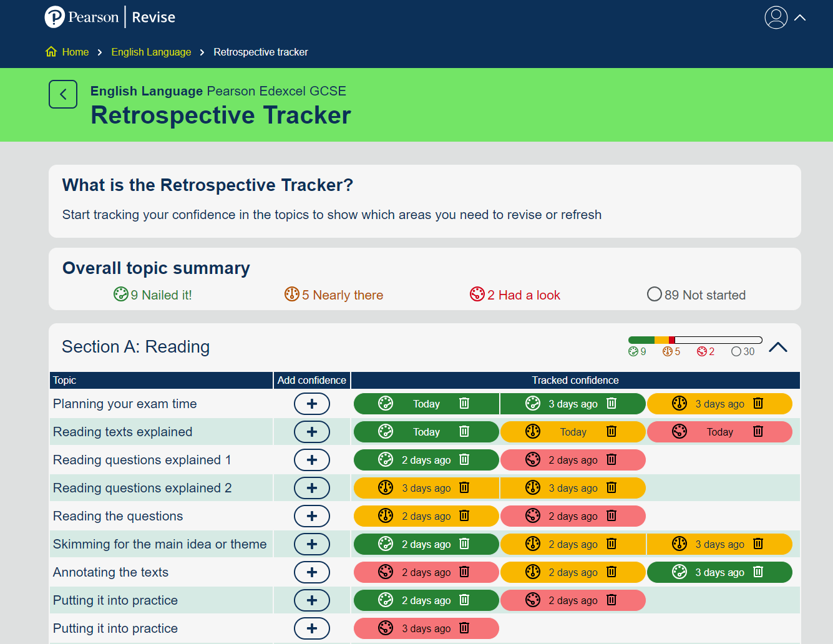
Task: Go to Home breadcrumb link
Action: pos(76,52)
